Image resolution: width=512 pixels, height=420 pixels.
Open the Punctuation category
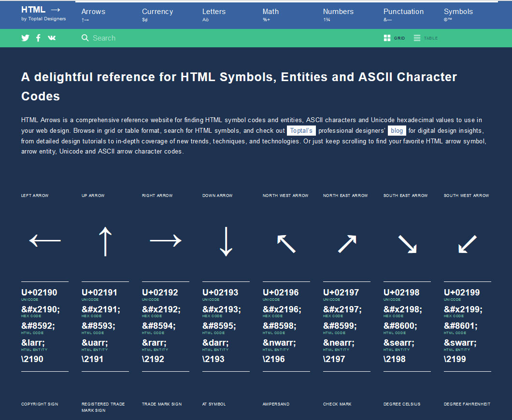click(403, 14)
